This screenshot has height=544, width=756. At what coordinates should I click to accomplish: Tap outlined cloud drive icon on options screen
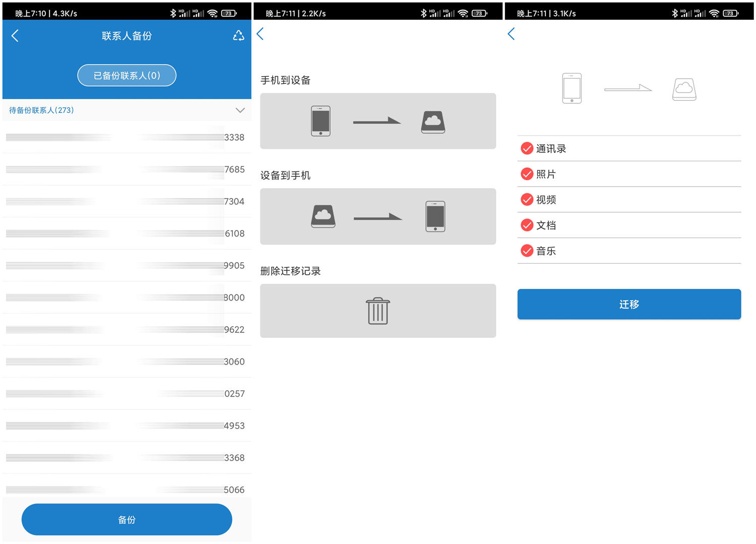point(684,89)
